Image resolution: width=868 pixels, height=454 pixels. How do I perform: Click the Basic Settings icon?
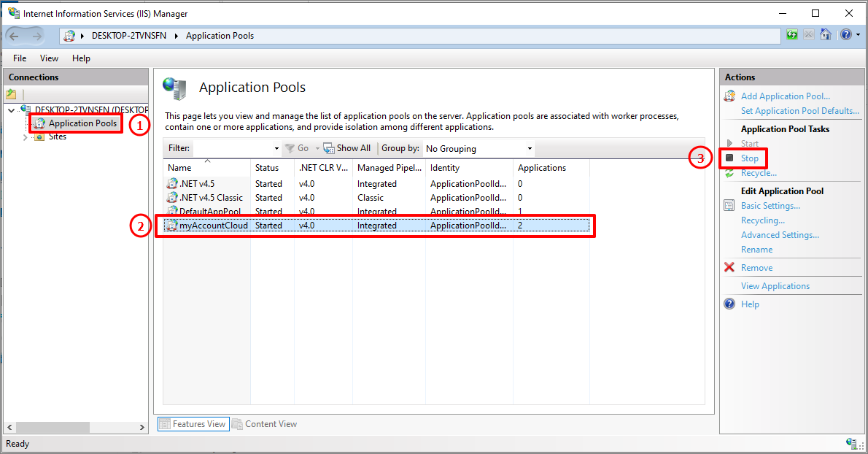tap(729, 206)
